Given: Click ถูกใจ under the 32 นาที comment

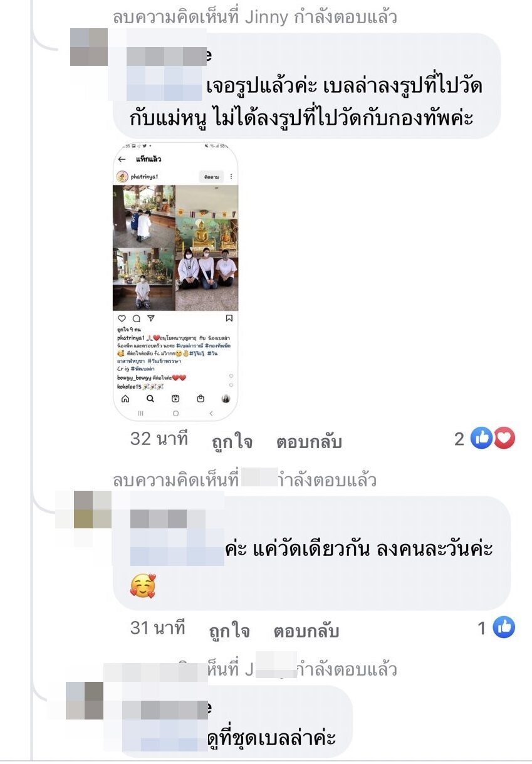Looking at the screenshot, I should 232,442.
